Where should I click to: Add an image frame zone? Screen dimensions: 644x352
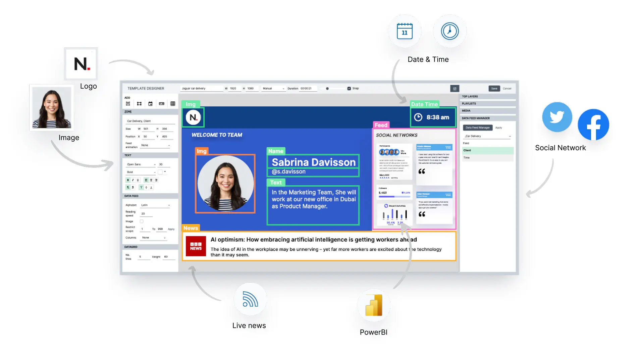[139, 104]
